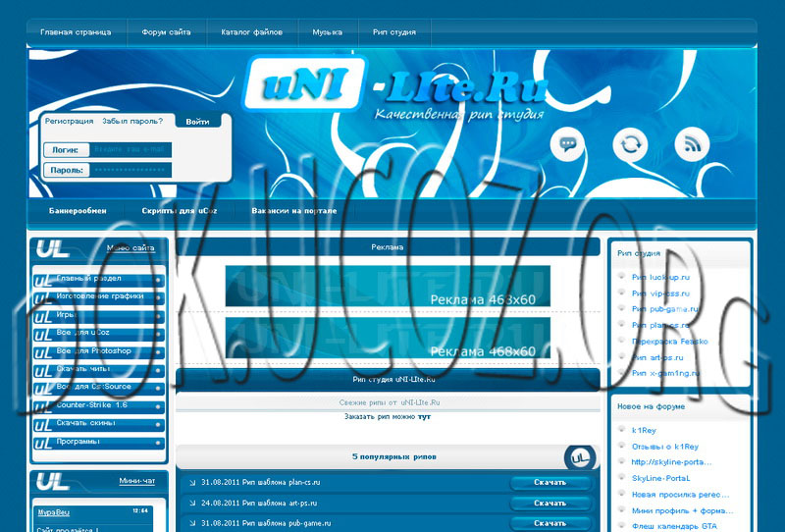Open Главная страница in top navigation
Screen dimensions: 785x532
tap(76, 32)
